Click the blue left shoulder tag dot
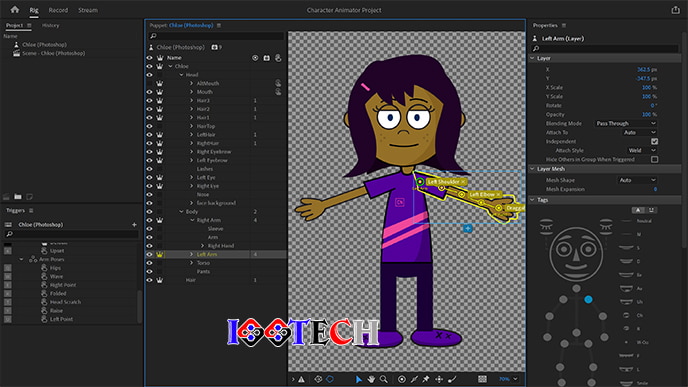The width and height of the screenshot is (688, 387). [x=588, y=299]
